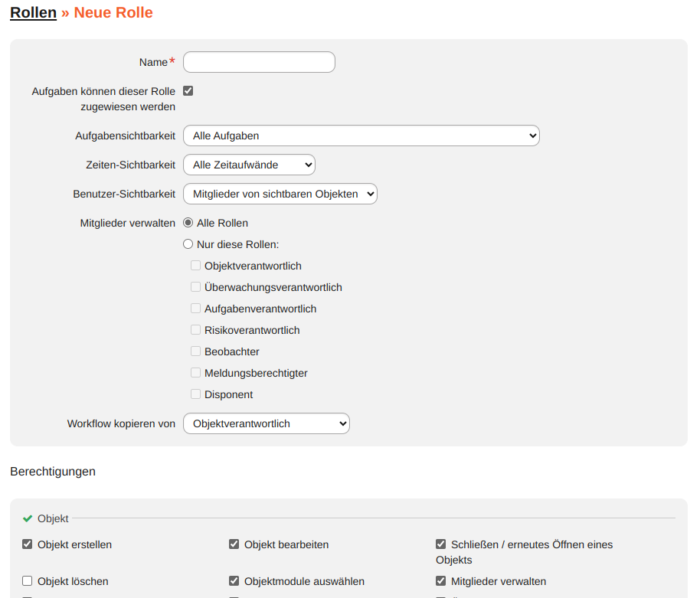Choose the 'Nur diese Rollen' radio option

(188, 244)
